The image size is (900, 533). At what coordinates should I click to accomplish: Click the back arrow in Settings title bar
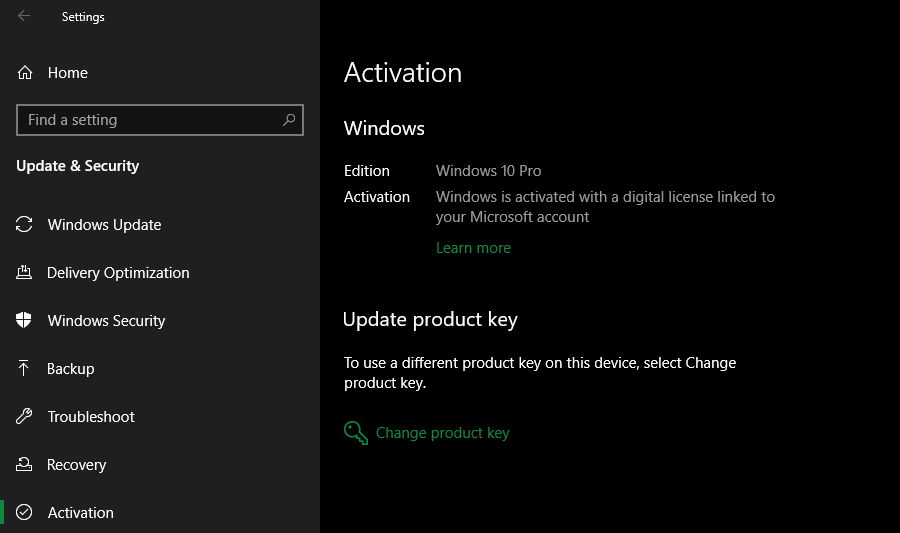[24, 16]
